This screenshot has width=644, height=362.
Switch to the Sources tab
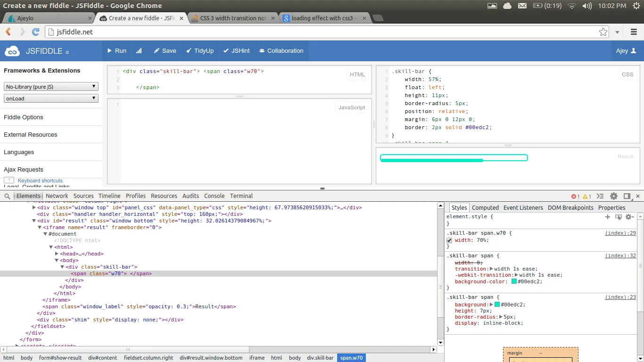[83, 196]
